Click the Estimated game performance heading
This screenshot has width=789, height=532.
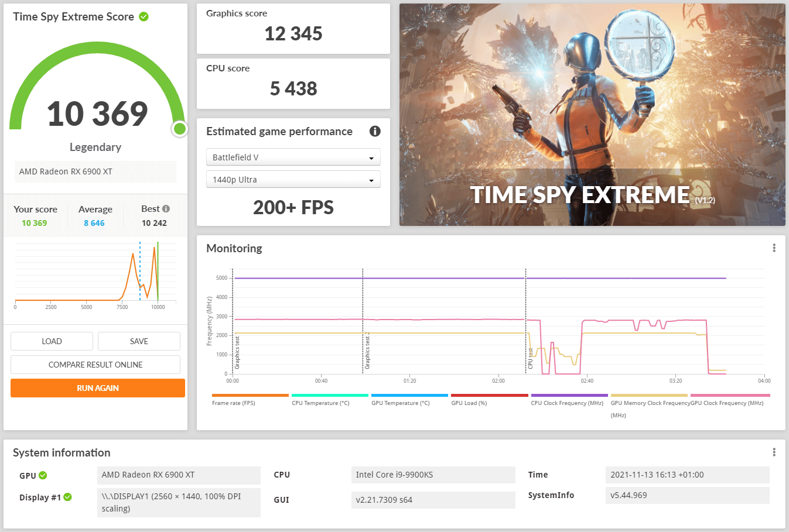click(279, 131)
